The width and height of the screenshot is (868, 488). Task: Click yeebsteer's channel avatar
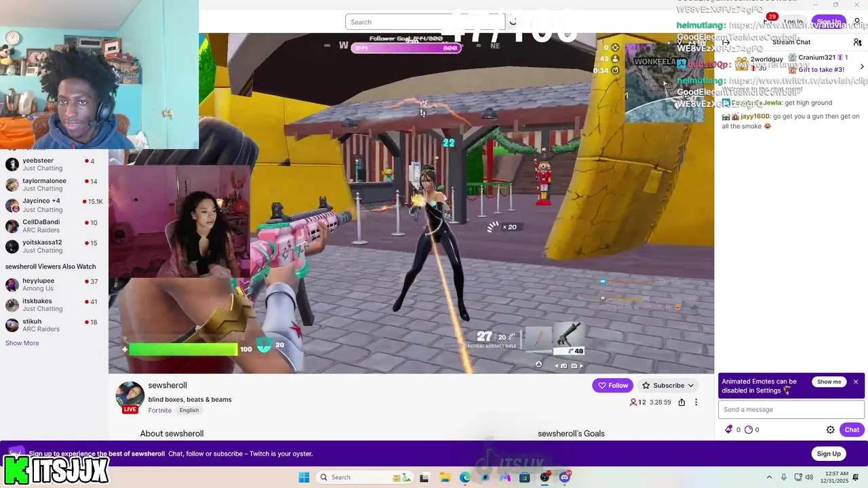pos(12,164)
